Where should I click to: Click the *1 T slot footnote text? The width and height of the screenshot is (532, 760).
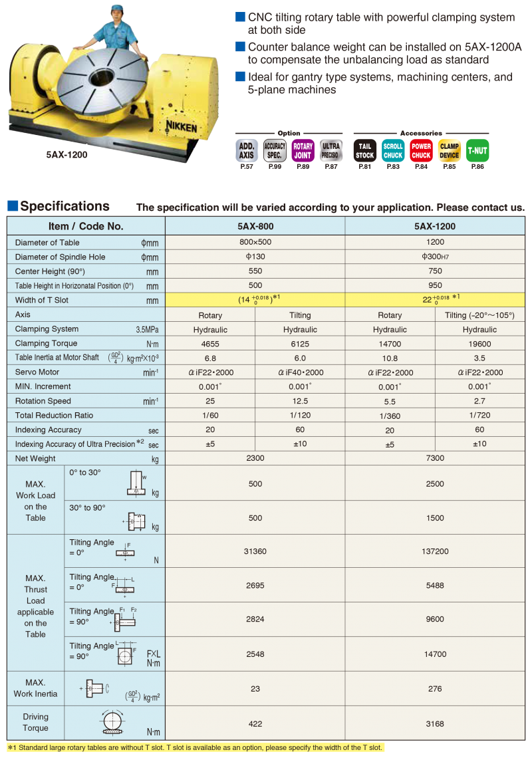point(196,747)
